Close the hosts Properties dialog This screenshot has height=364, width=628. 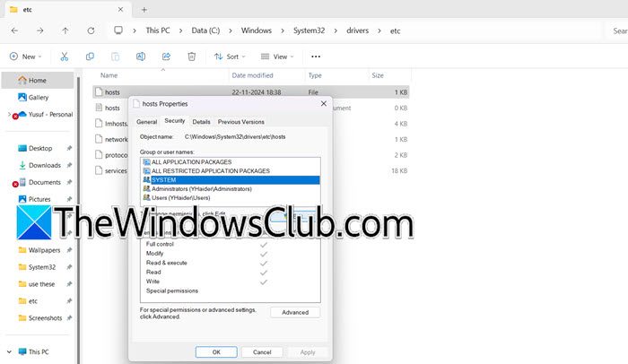pyautogui.click(x=324, y=104)
